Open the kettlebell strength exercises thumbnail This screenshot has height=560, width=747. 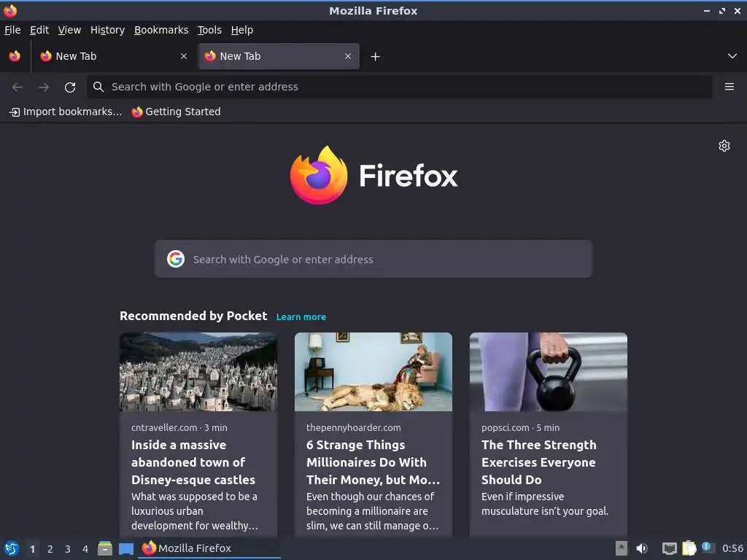[549, 372]
